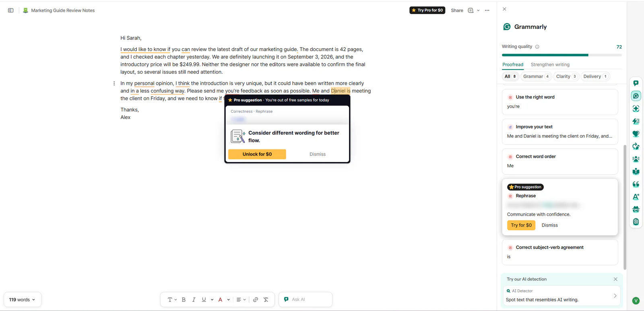The image size is (644, 311).
Task: Open the quotation marks citation agent
Action: tap(636, 184)
